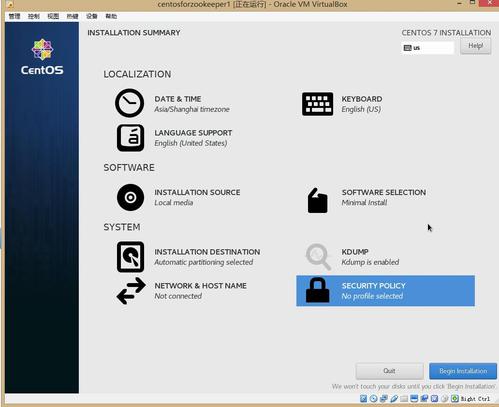Click 'No profile selected' text
499x407 pixels.
(x=372, y=296)
